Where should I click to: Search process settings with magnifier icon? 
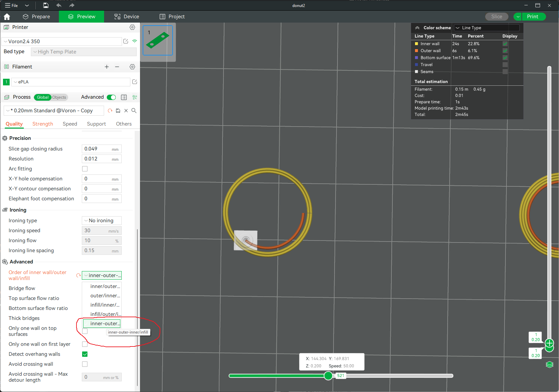(x=134, y=111)
